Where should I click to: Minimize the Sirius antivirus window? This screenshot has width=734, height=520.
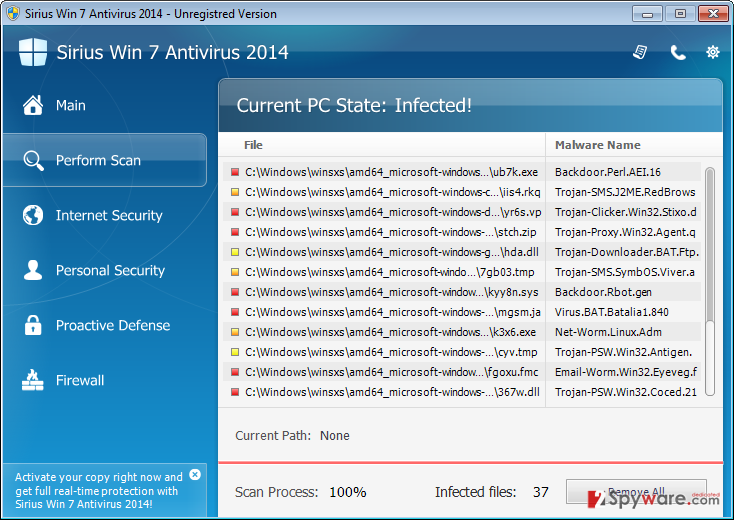pos(647,14)
